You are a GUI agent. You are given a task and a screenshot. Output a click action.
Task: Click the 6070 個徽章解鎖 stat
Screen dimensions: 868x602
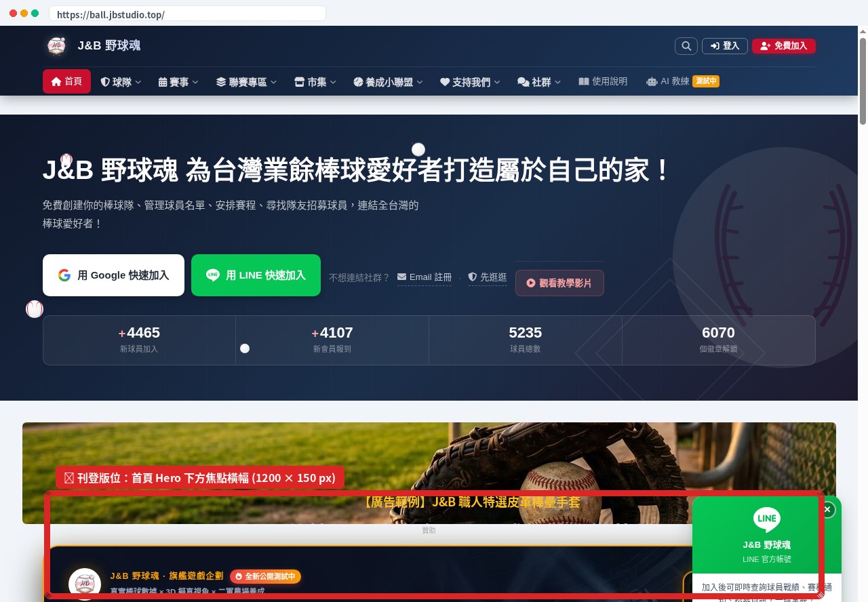pos(718,340)
